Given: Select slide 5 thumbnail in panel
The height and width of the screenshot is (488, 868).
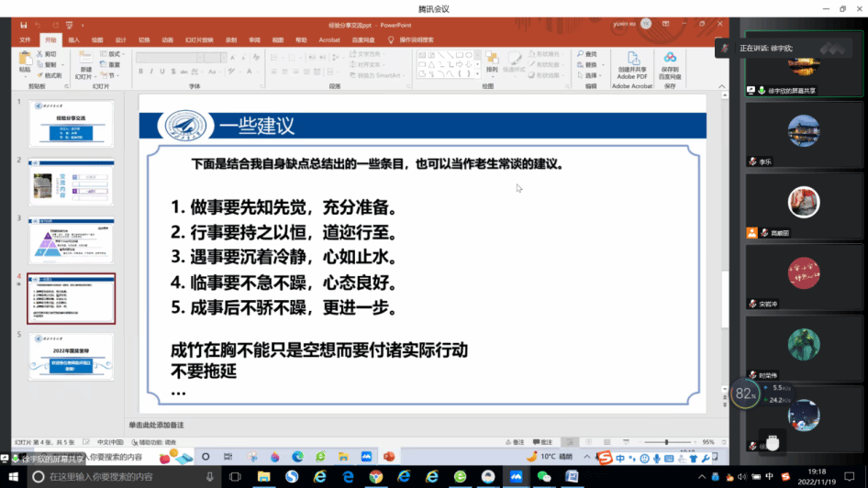Looking at the screenshot, I should click(72, 358).
